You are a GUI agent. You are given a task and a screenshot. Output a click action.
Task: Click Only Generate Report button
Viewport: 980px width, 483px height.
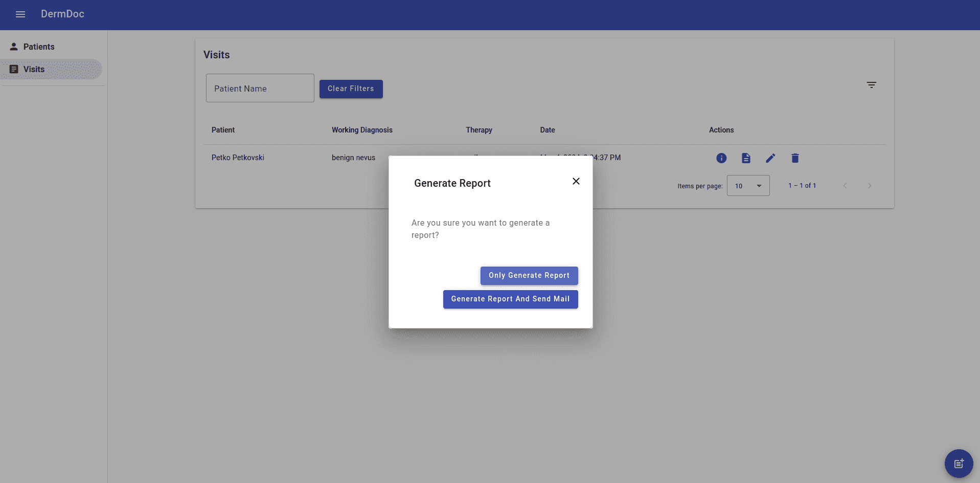point(529,275)
